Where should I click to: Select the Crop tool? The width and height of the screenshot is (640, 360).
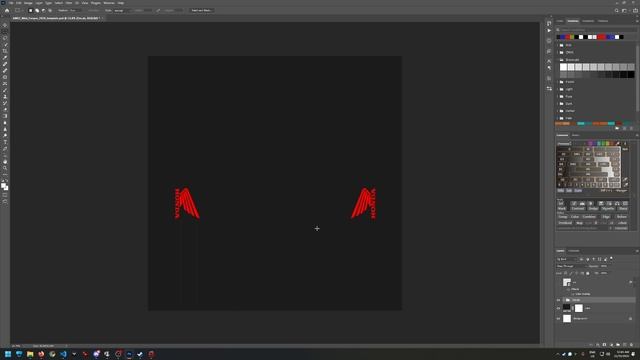pyautogui.click(x=5, y=51)
